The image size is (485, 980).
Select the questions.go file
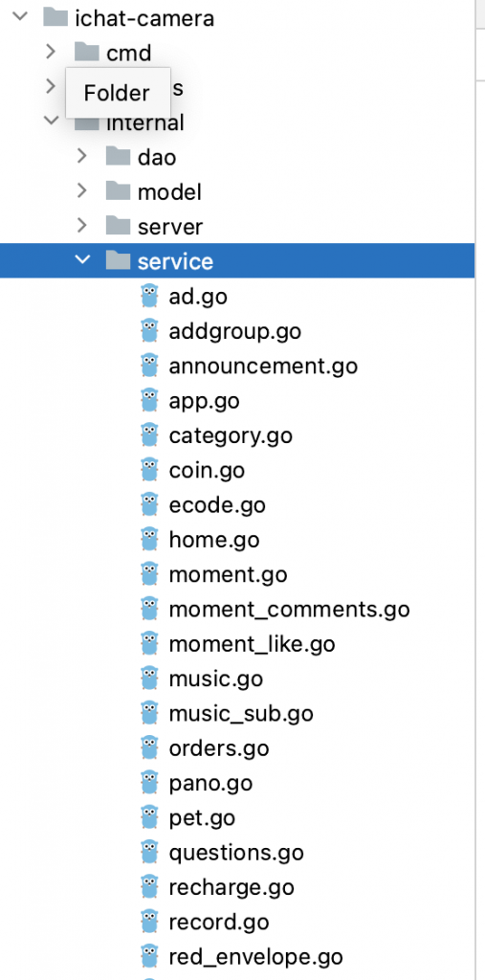pyautogui.click(x=236, y=853)
